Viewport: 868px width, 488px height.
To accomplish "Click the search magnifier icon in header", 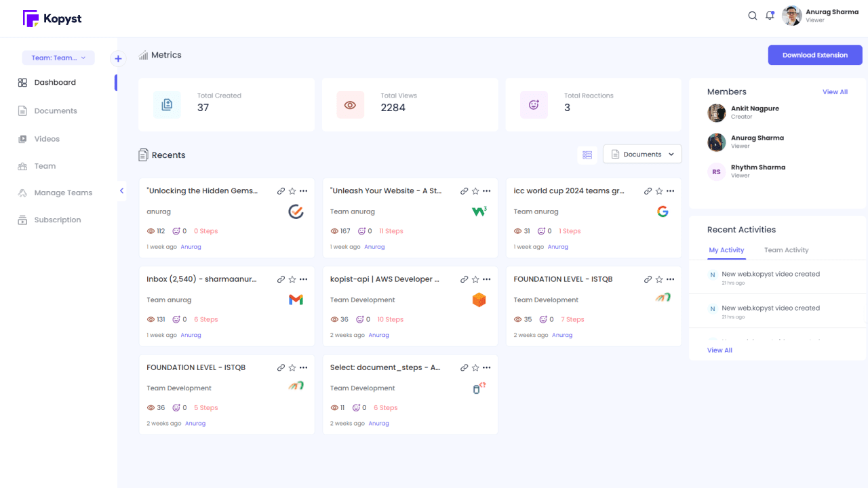I will click(x=752, y=16).
